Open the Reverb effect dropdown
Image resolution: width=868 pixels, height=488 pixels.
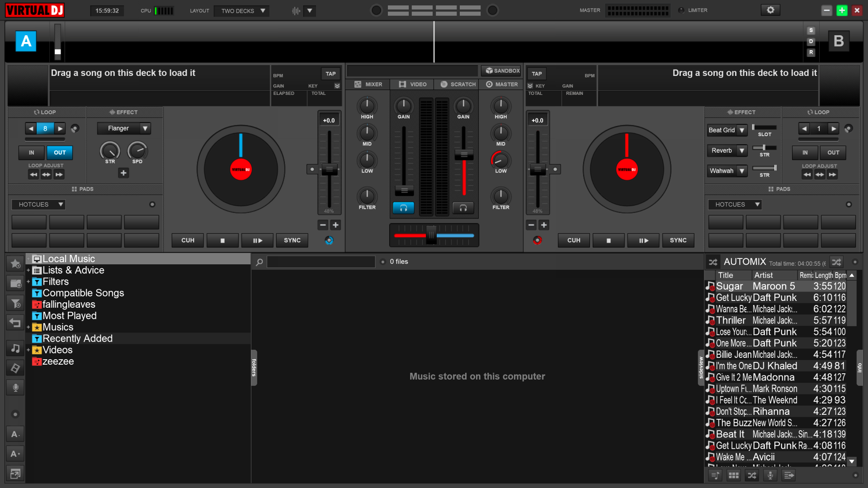pos(727,150)
